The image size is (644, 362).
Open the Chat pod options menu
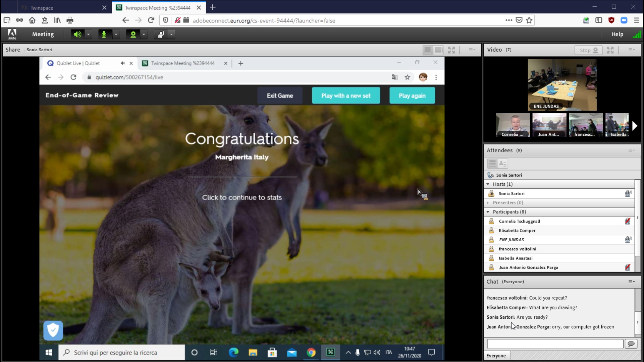631,282
